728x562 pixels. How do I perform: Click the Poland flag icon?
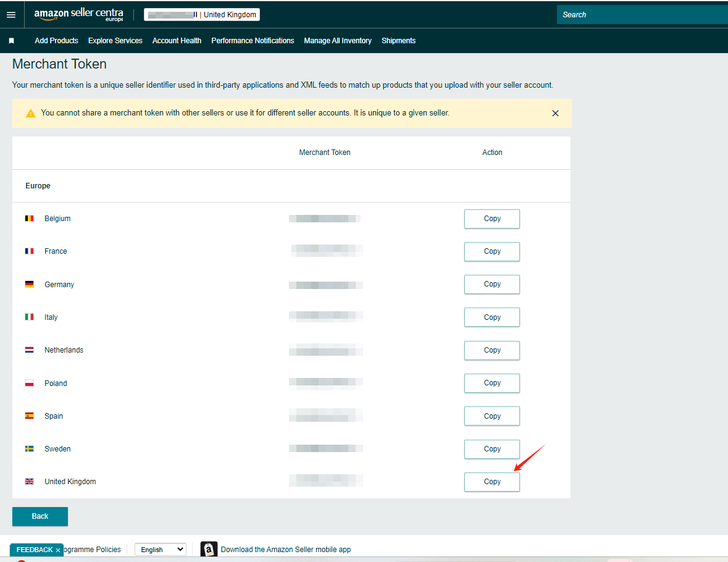pyautogui.click(x=29, y=383)
